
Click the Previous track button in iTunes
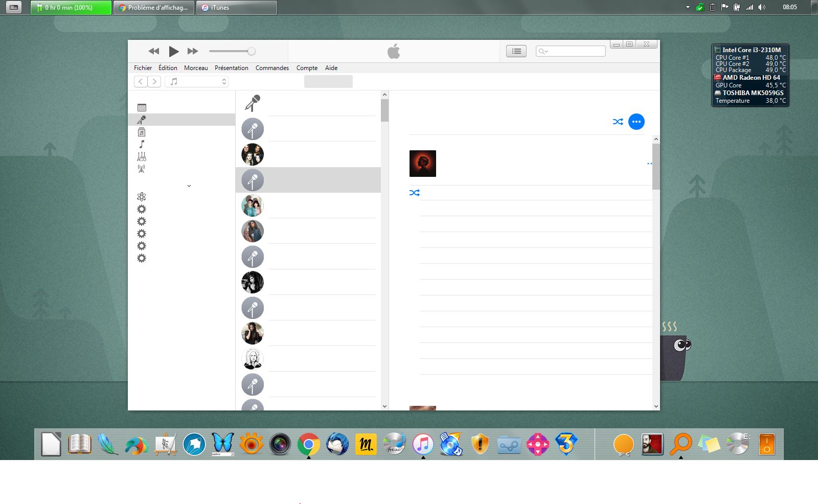pyautogui.click(x=153, y=51)
